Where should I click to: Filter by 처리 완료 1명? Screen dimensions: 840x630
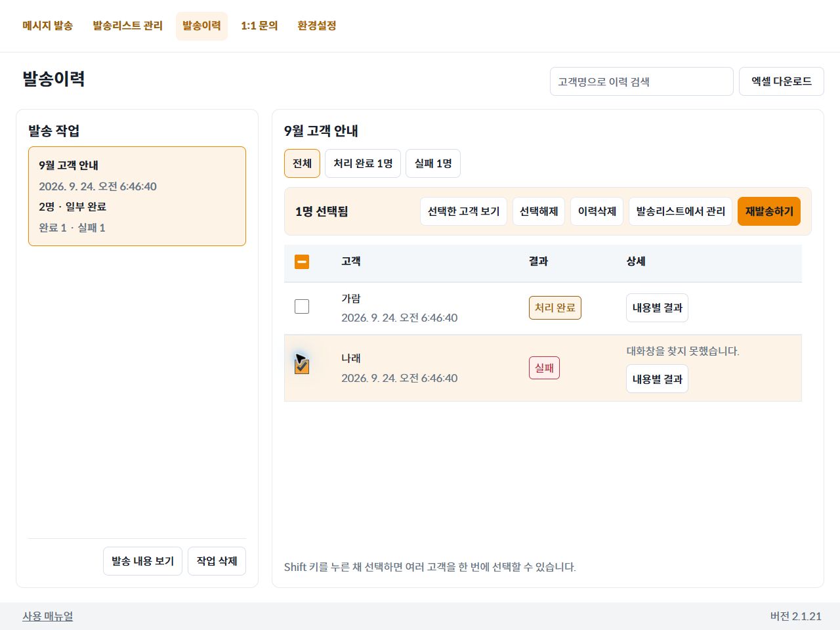click(x=363, y=163)
